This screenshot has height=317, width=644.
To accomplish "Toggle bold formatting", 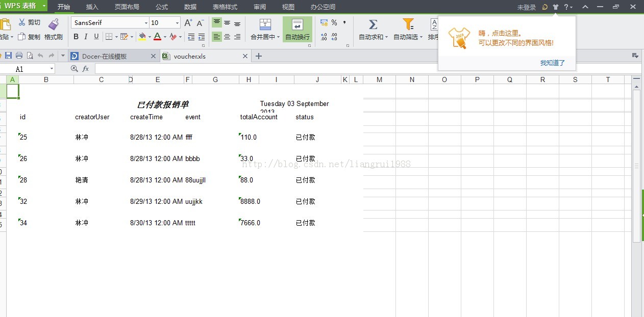I will click(76, 37).
